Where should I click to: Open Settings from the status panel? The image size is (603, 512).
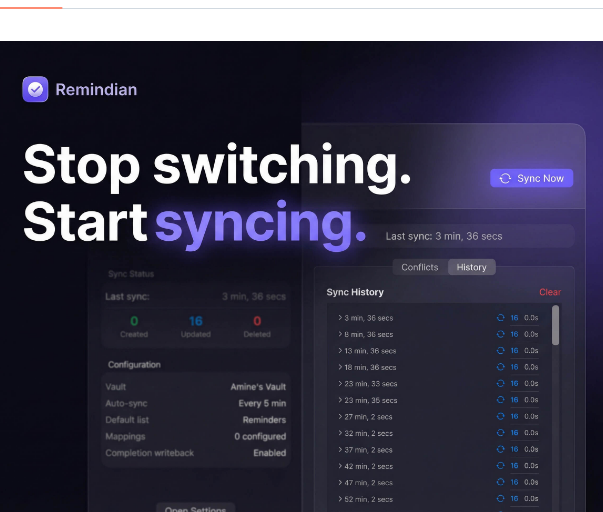[x=195, y=508]
